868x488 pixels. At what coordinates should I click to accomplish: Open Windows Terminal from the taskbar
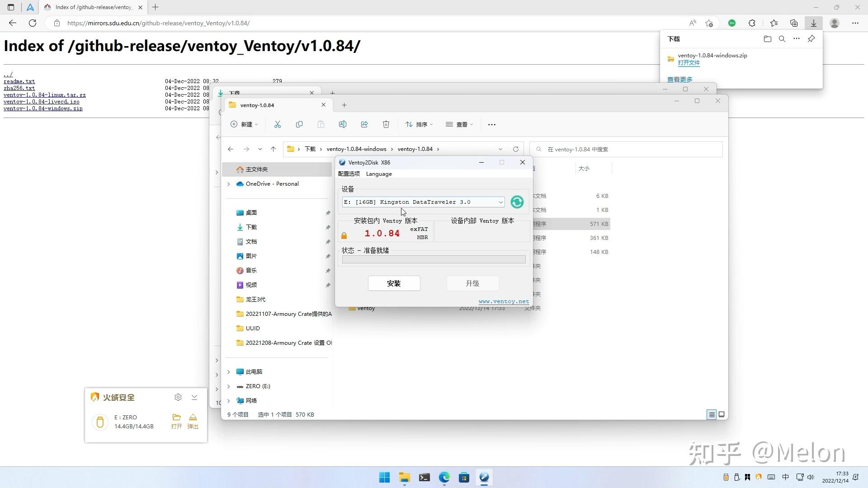(424, 477)
